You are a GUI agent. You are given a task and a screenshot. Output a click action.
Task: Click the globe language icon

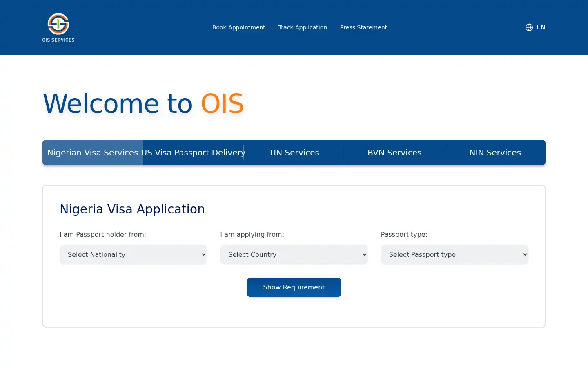pos(529,27)
